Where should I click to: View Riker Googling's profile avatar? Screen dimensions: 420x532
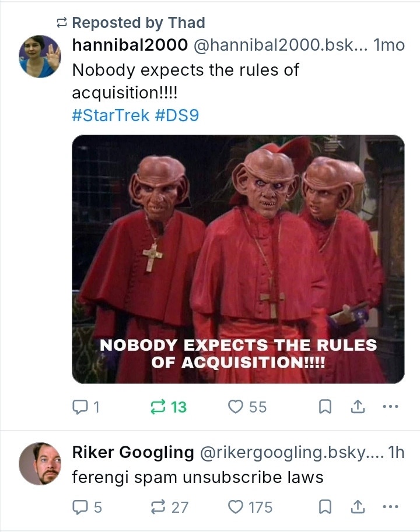click(x=40, y=463)
